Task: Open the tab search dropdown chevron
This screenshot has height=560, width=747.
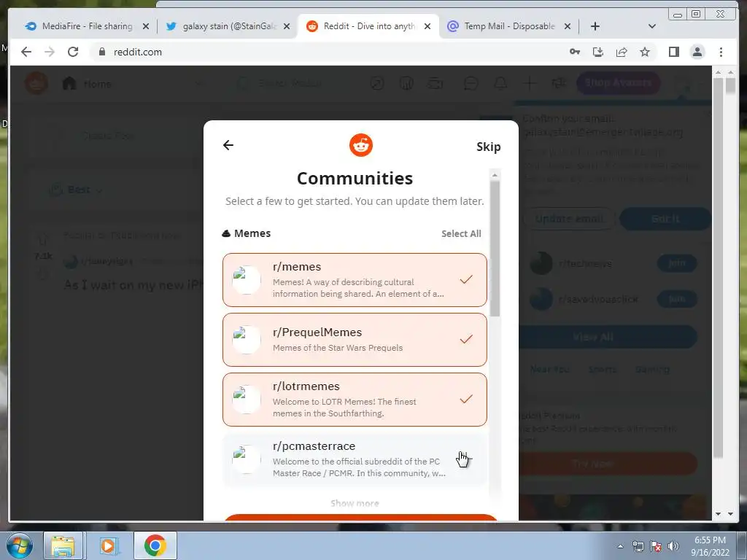Action: (652, 26)
